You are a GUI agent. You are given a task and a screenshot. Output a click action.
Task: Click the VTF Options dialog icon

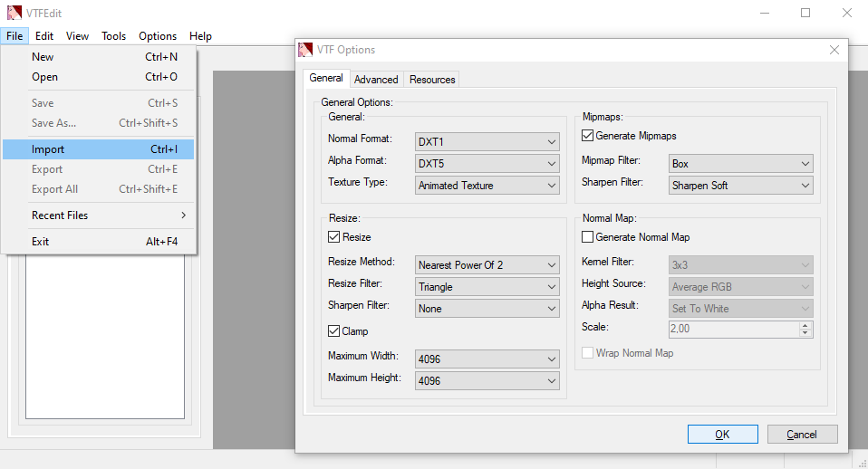click(x=305, y=50)
